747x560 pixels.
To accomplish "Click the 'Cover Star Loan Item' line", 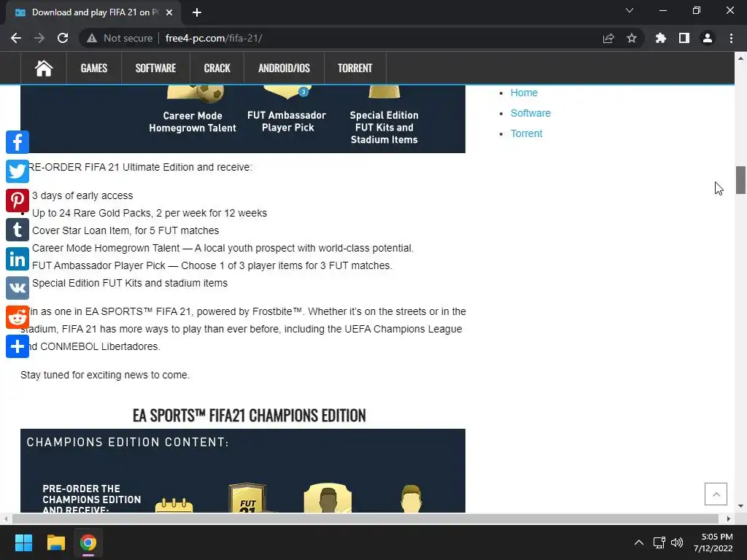I will pyautogui.click(x=125, y=230).
